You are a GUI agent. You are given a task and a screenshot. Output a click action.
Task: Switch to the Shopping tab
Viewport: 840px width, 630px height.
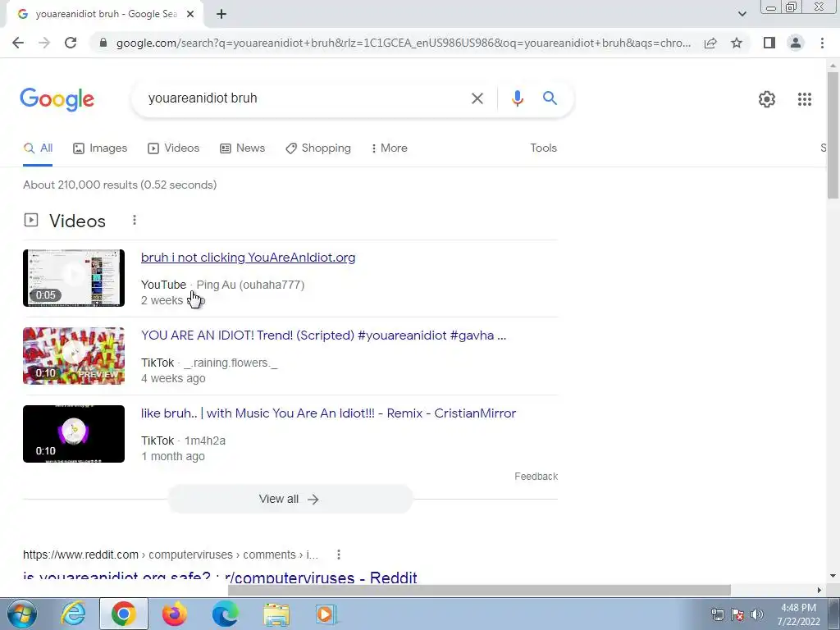click(x=318, y=148)
